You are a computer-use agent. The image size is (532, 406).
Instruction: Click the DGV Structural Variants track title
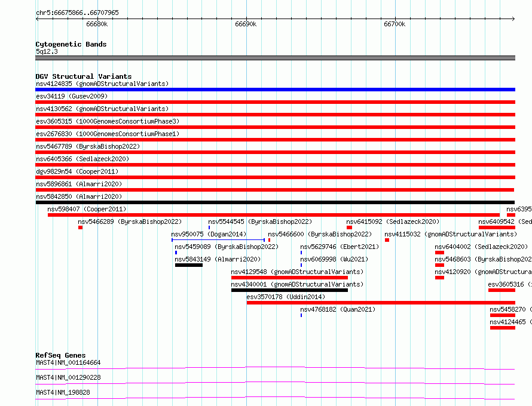click(84, 76)
